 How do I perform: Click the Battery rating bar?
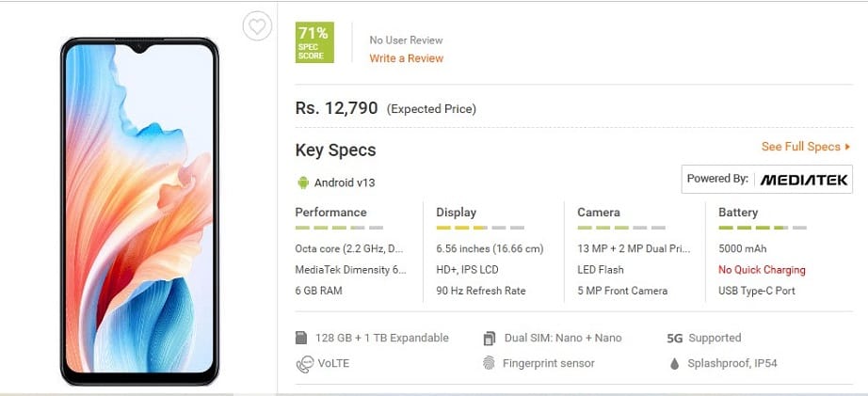click(763, 229)
